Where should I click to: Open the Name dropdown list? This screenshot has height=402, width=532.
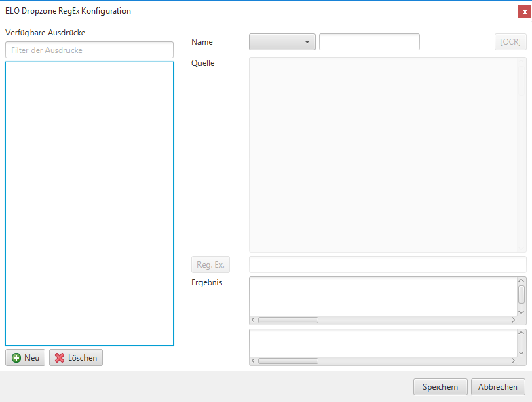click(282, 42)
